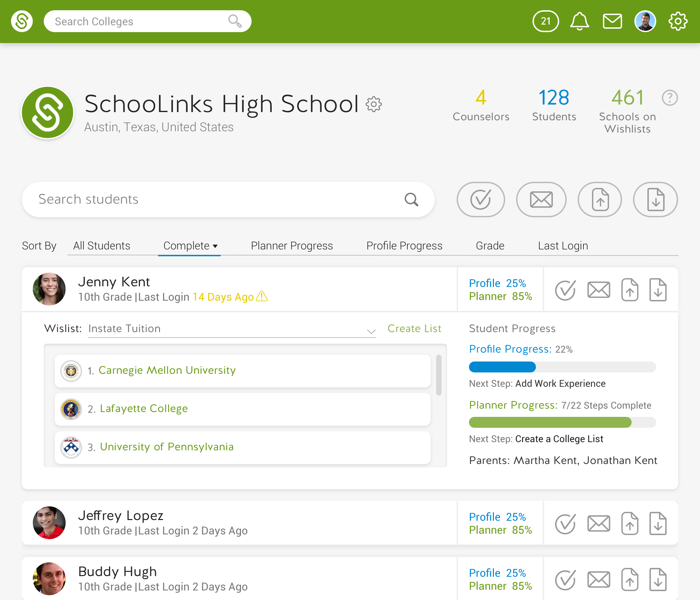Message Jeffrey Lopez via envelope icon
Image resolution: width=700 pixels, height=600 pixels.
598,523
